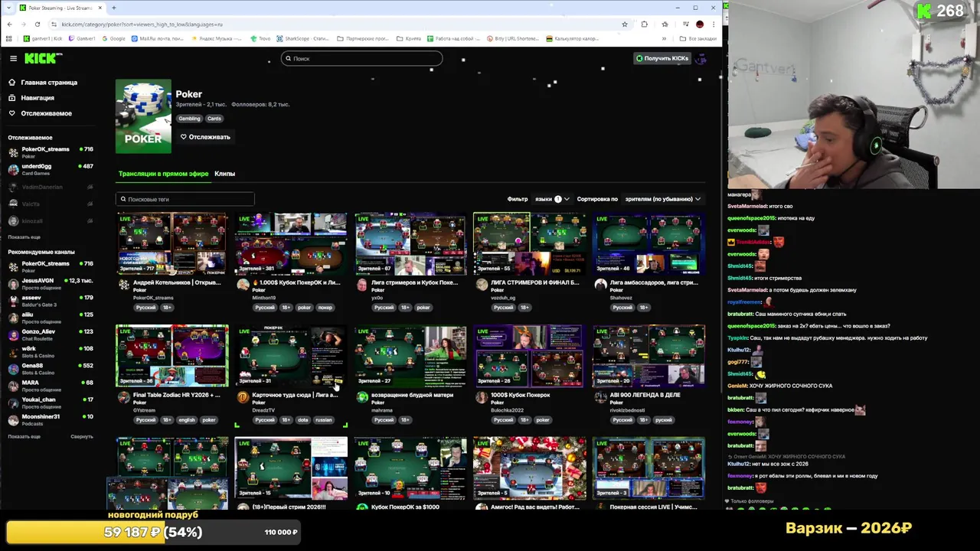
Task: Open the yx0o stream thumbnail with 67 viewers
Action: [x=410, y=243]
